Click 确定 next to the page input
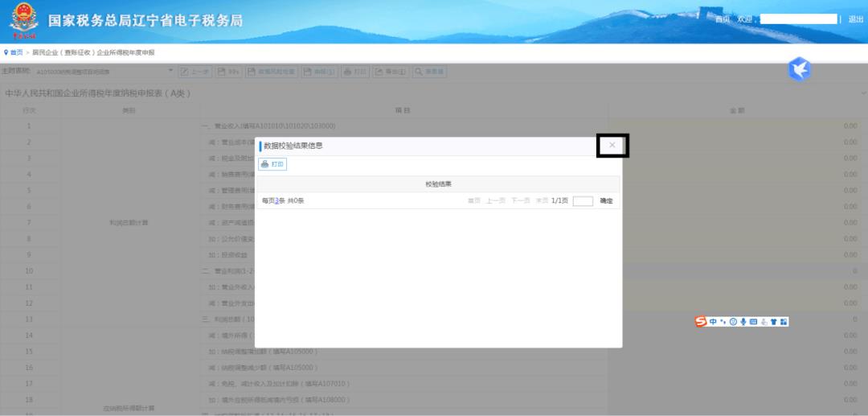This screenshot has width=868, height=416. point(606,201)
